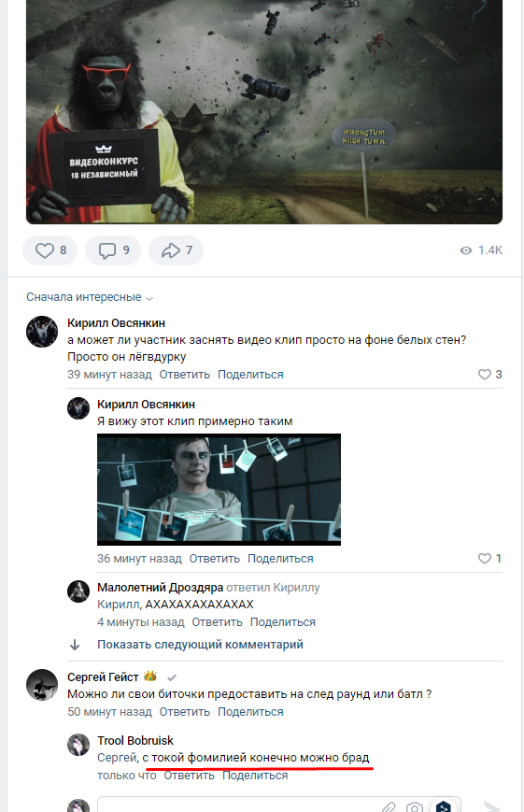
Task: Open the attached video clip thumbnail in reply
Action: click(219, 490)
